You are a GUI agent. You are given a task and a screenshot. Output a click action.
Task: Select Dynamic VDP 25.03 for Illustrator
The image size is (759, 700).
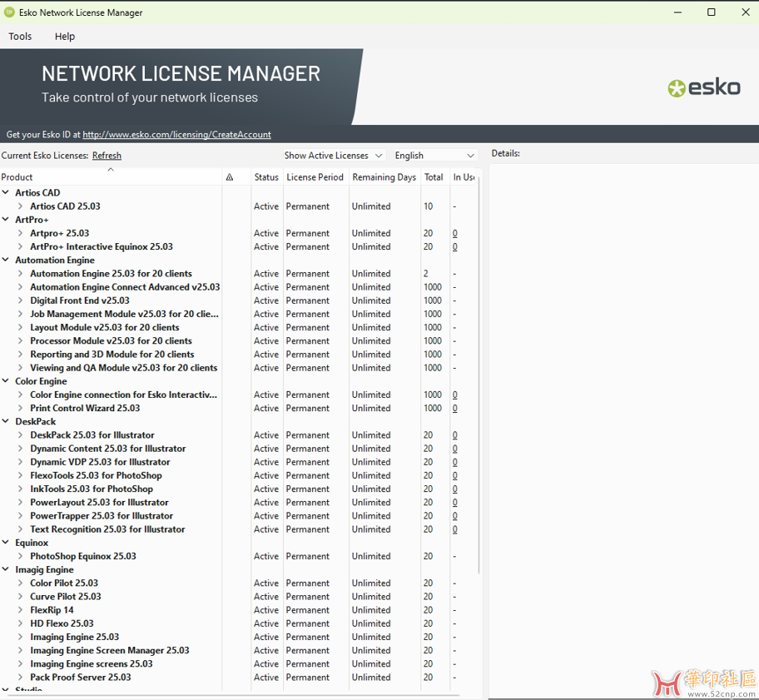coord(100,462)
